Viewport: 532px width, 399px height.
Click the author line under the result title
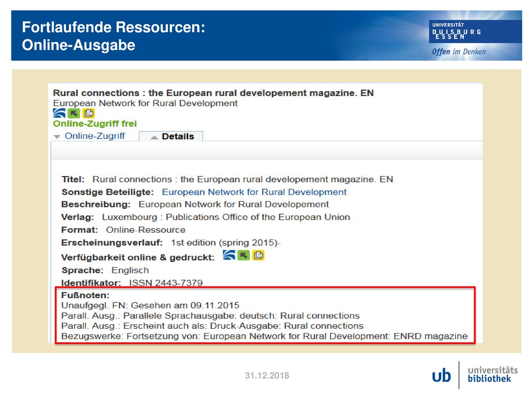point(145,103)
